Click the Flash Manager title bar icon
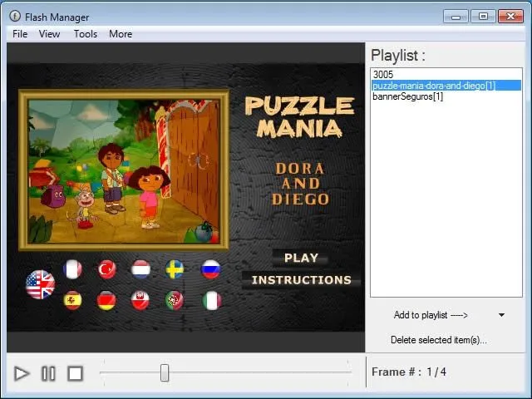The width and height of the screenshot is (532, 399). pos(15,17)
